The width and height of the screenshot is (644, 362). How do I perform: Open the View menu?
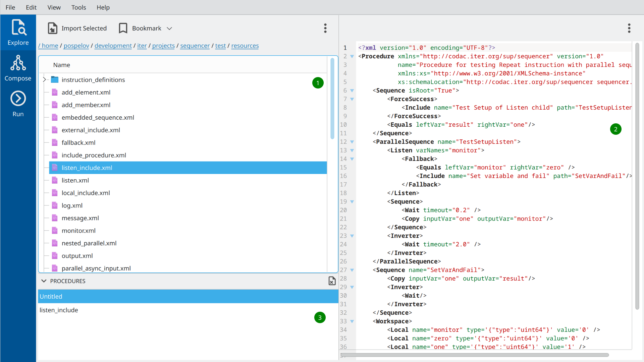tap(54, 7)
